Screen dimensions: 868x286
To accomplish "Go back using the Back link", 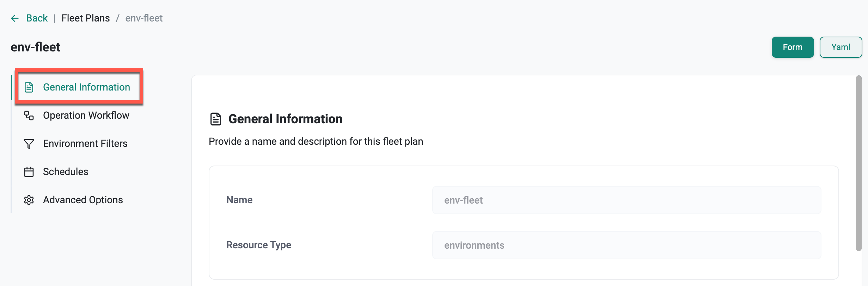I will (x=37, y=18).
